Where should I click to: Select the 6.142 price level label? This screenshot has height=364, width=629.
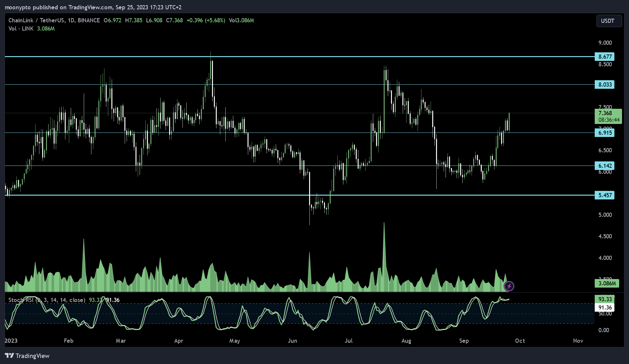point(605,166)
